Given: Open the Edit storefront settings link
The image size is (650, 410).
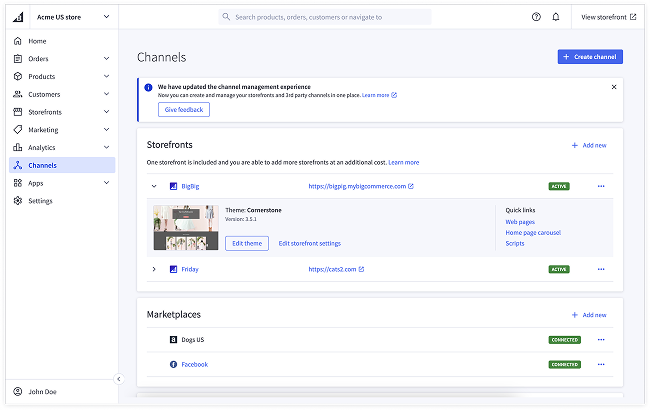Looking at the screenshot, I should [x=309, y=243].
